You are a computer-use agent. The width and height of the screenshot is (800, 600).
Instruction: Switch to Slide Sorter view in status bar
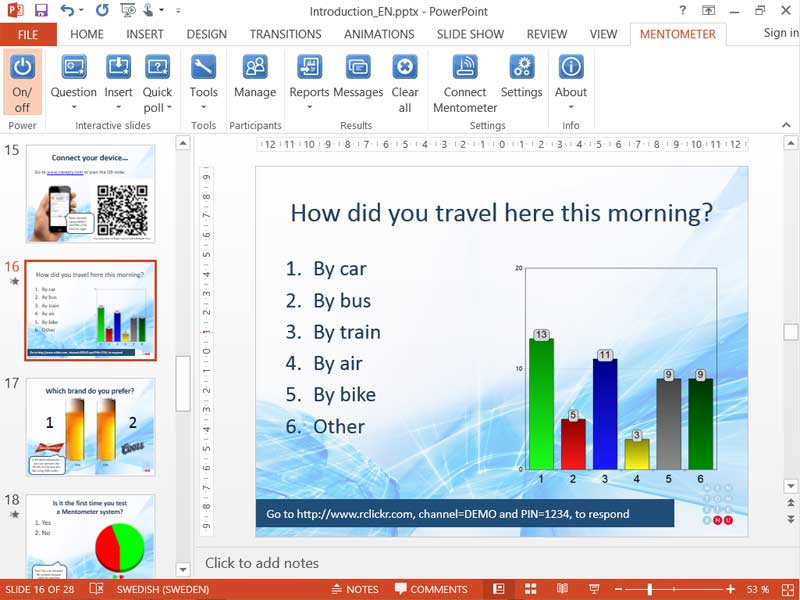[531, 589]
